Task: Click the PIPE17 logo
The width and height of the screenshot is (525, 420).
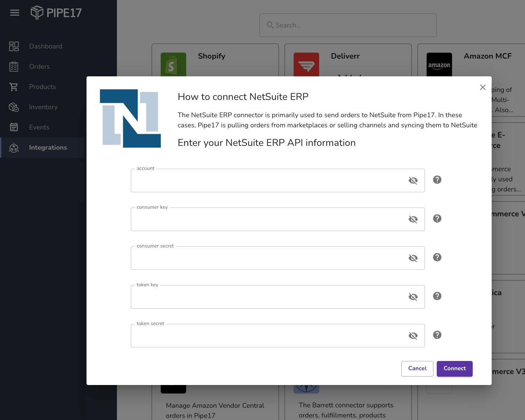Action: pos(56,13)
